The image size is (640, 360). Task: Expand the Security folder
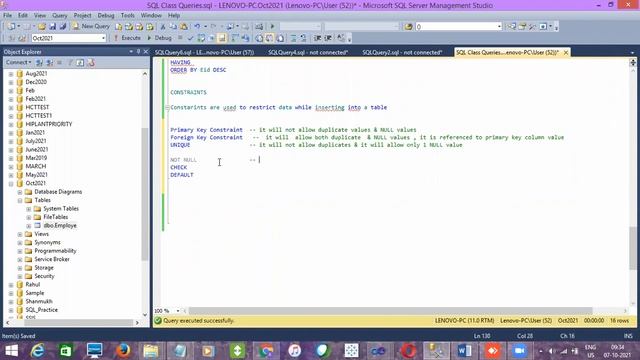point(20,276)
